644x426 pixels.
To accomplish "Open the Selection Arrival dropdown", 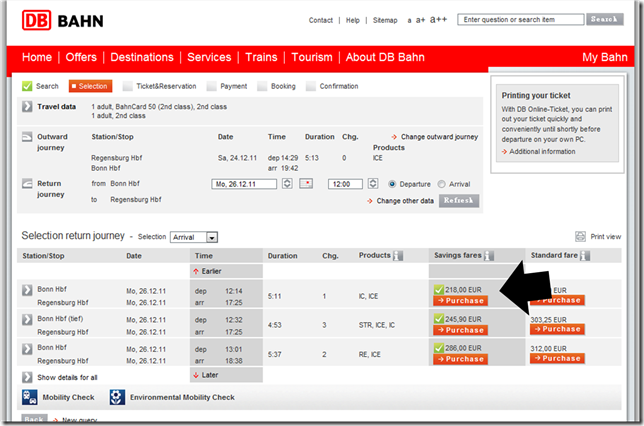I will coord(194,237).
